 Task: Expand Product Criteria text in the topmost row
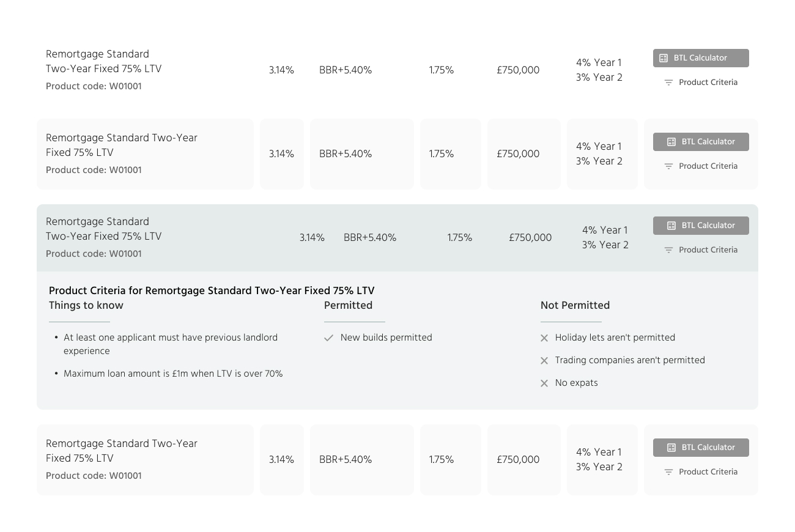point(708,83)
